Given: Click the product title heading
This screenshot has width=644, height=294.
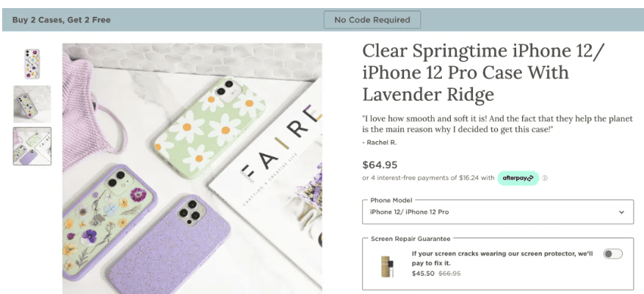Looking at the screenshot, I should 466,73.
